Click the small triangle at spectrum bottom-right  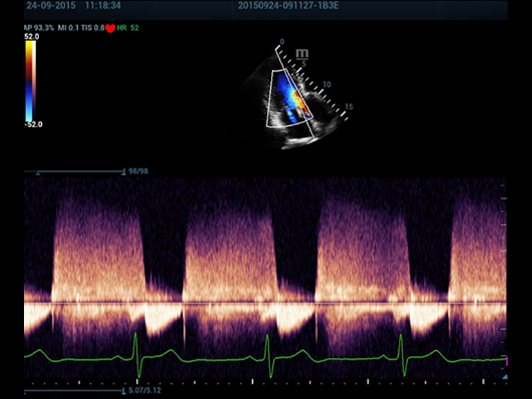tap(506, 377)
